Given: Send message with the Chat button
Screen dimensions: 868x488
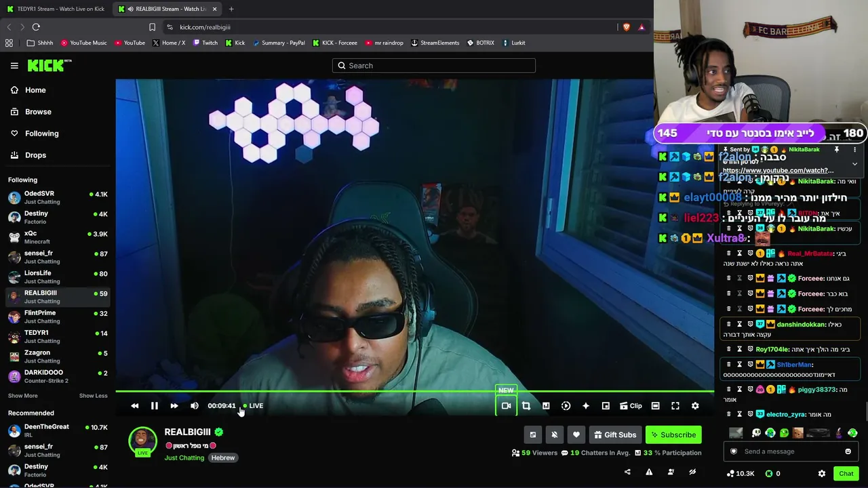Looking at the screenshot, I should click(846, 474).
